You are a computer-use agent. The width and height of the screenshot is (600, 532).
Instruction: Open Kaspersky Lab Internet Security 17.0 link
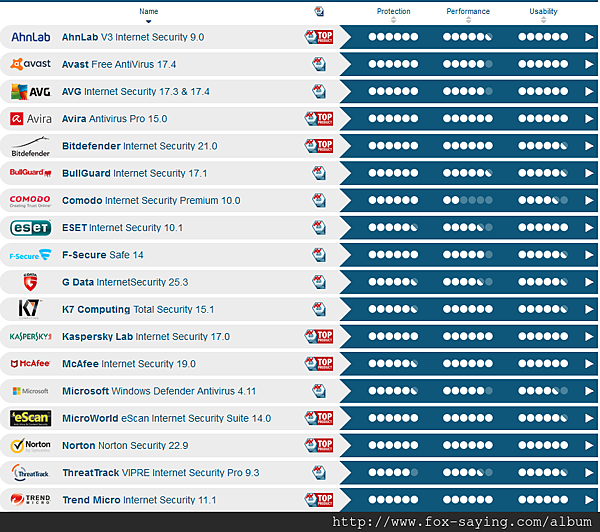[146, 336]
